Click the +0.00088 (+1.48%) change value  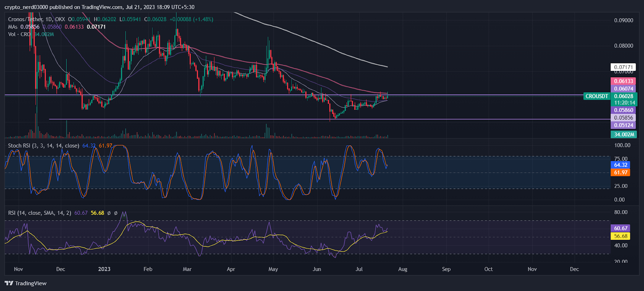tap(191, 19)
